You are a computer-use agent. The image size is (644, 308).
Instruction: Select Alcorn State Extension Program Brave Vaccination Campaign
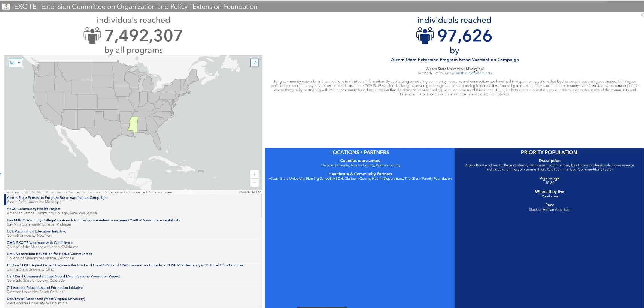pos(133,200)
